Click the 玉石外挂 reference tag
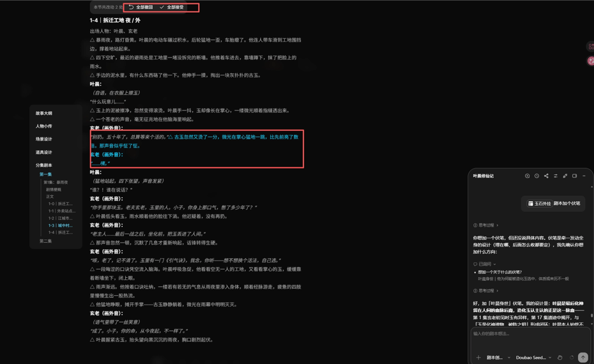This screenshot has height=364, width=594. 540,204
